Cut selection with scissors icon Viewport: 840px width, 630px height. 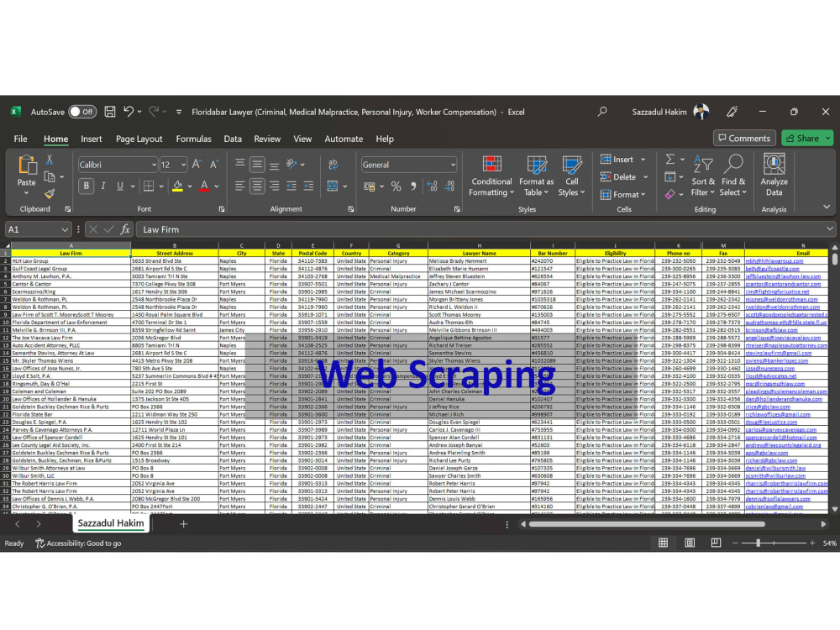point(50,160)
